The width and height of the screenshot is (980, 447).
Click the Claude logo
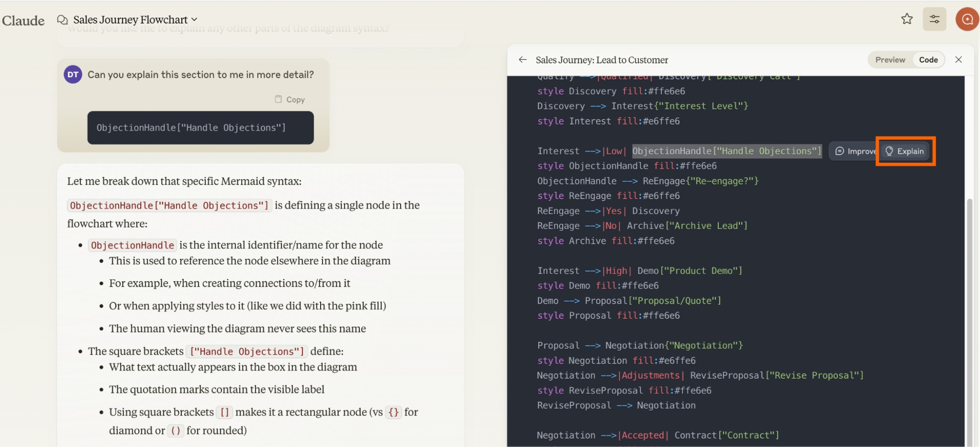(x=23, y=21)
